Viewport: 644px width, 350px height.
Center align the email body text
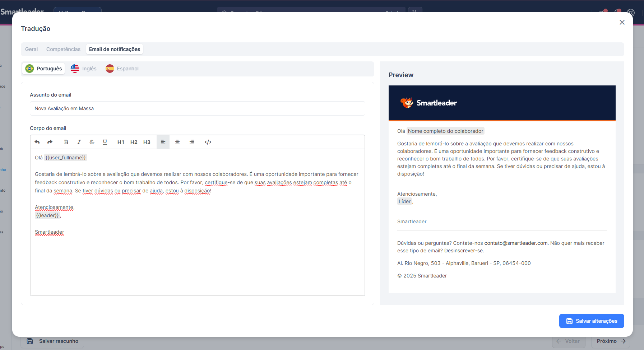pos(177,142)
